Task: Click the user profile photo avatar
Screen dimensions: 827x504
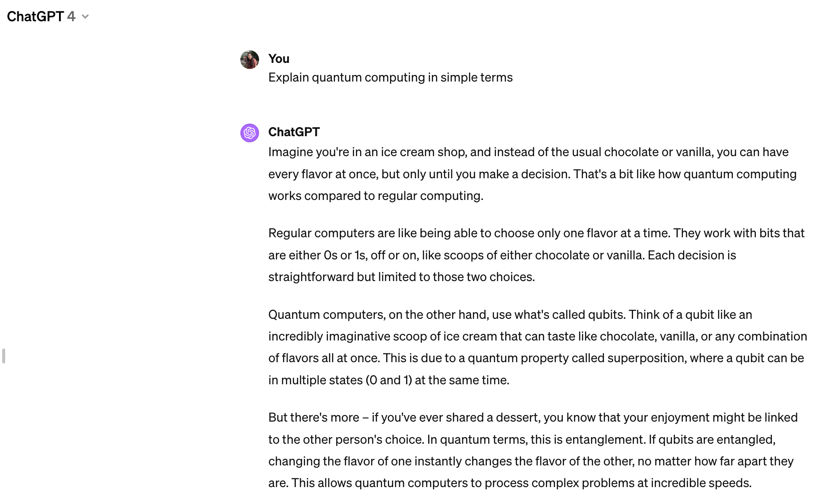Action: [x=249, y=60]
